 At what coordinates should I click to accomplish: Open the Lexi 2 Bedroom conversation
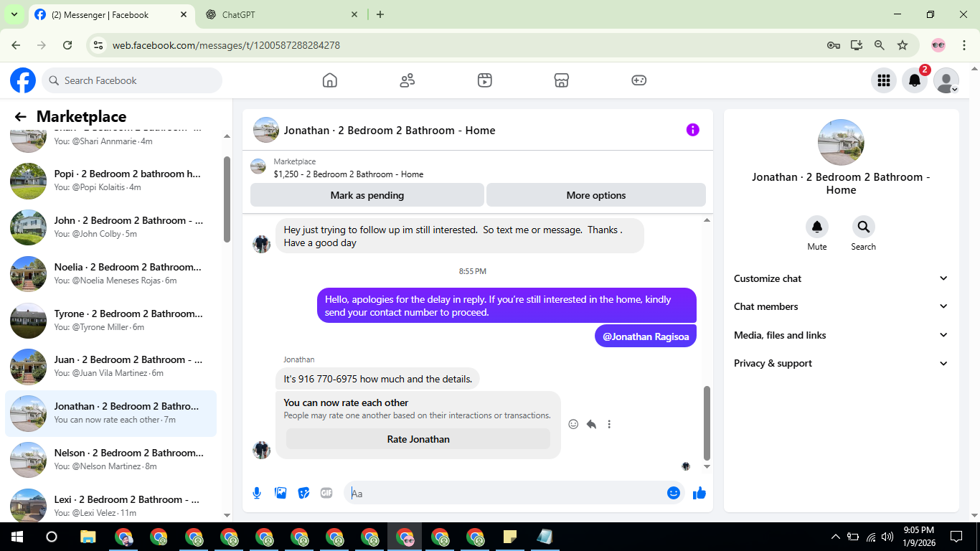pos(111,505)
